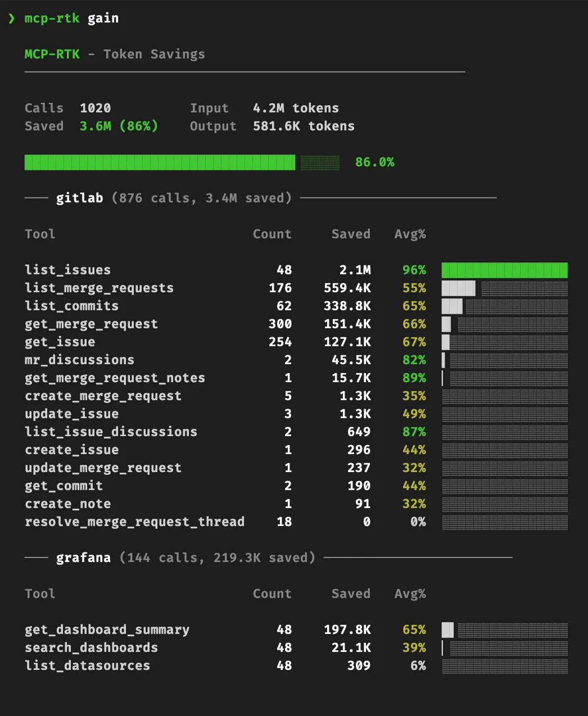Click the 0% average percentage
This screenshot has height=716, width=588.
[418, 522]
